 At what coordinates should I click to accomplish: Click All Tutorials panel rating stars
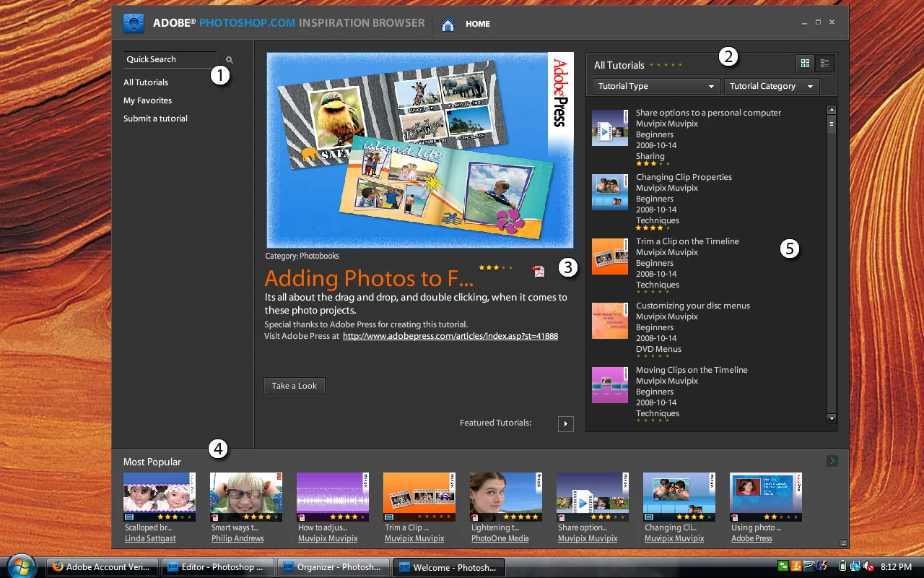pos(666,65)
